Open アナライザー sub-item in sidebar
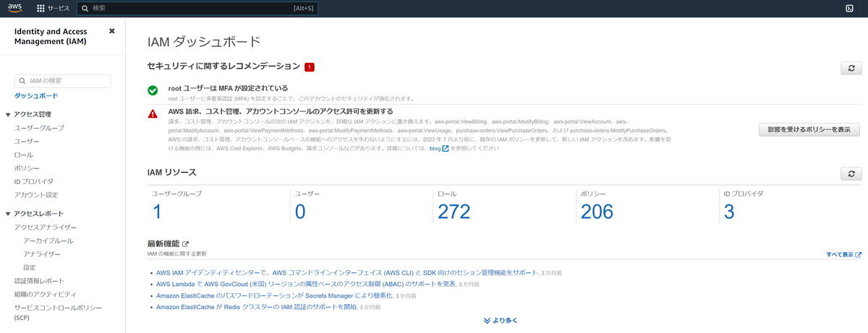868x333 pixels. (x=42, y=254)
